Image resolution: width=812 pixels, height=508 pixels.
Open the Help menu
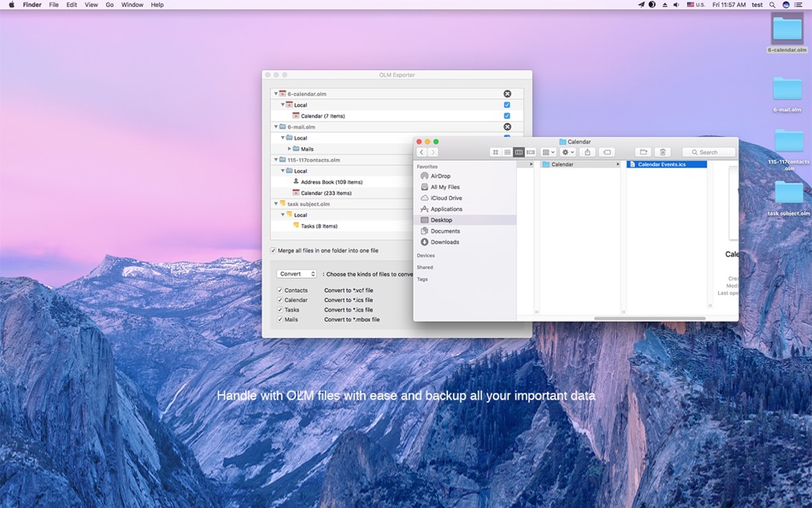click(157, 4)
